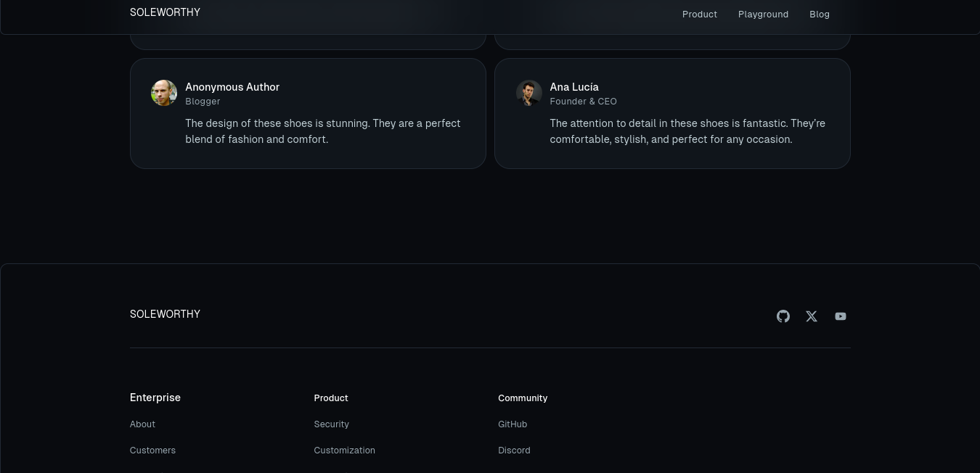Click the SOLEWORTHY logo in top navbar
Screen dimensions: 980x473
pyautogui.click(x=165, y=12)
